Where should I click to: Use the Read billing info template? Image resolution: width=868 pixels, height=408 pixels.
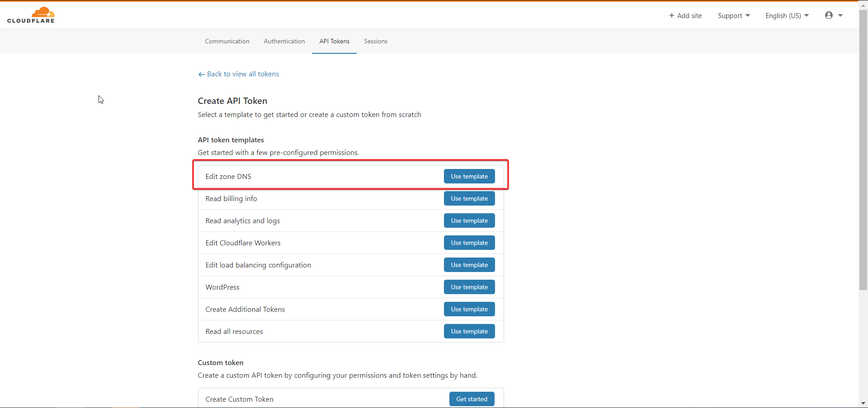point(469,198)
